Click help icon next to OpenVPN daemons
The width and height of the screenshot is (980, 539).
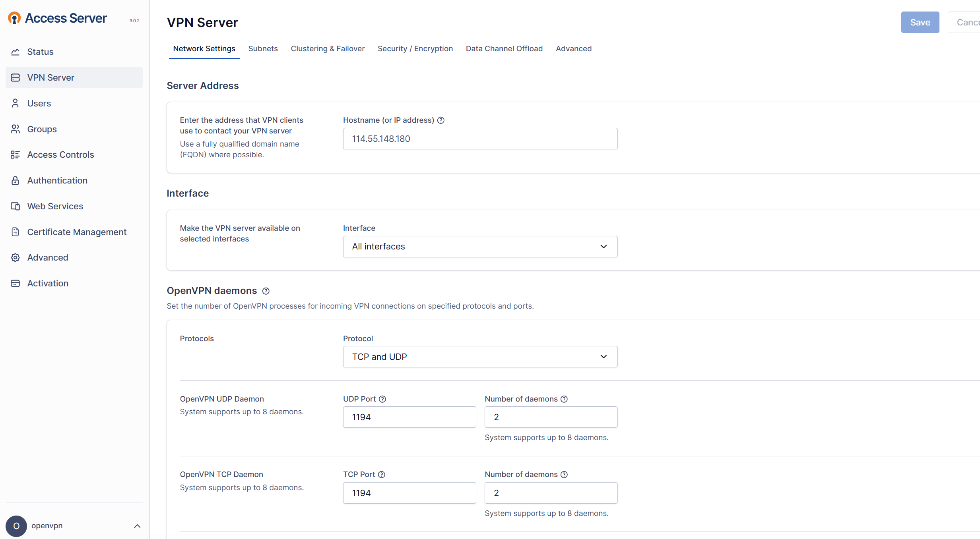266,291
